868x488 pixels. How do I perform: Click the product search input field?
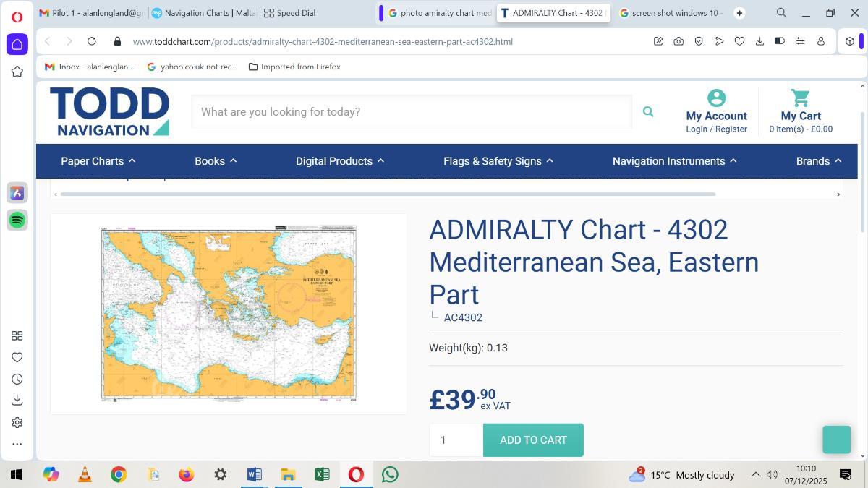pyautogui.click(x=411, y=111)
